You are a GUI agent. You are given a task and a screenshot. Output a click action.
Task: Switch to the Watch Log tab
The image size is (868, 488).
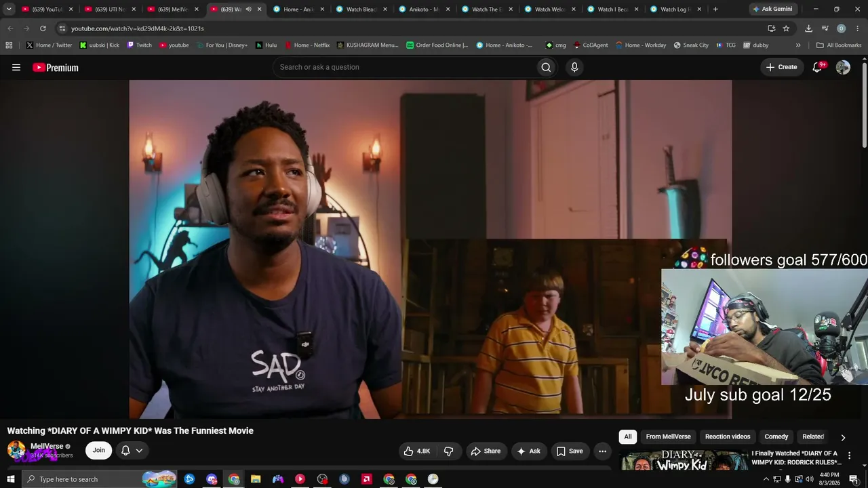click(677, 9)
